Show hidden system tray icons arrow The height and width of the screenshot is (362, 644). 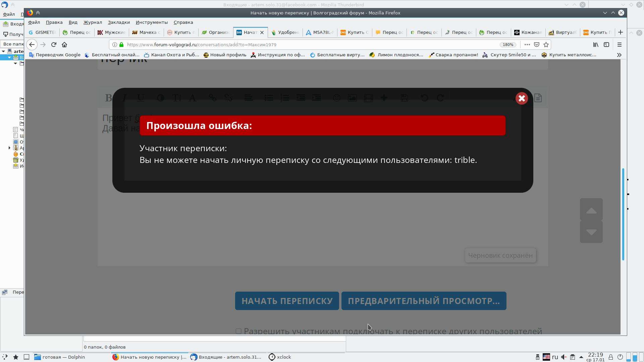tap(581, 357)
